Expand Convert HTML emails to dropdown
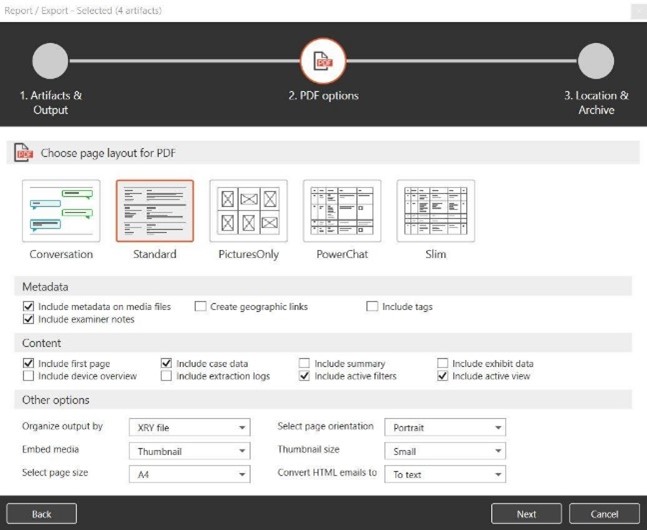This screenshot has width=647, height=530. (444, 474)
